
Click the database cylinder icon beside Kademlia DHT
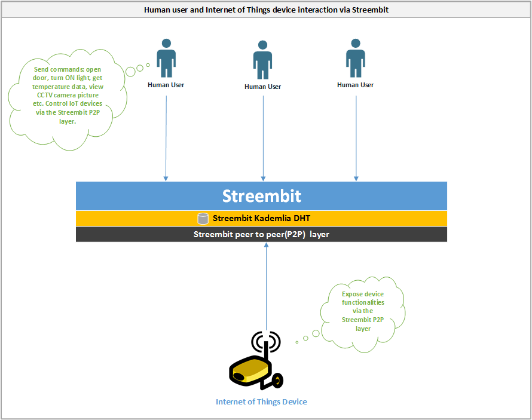(203, 219)
